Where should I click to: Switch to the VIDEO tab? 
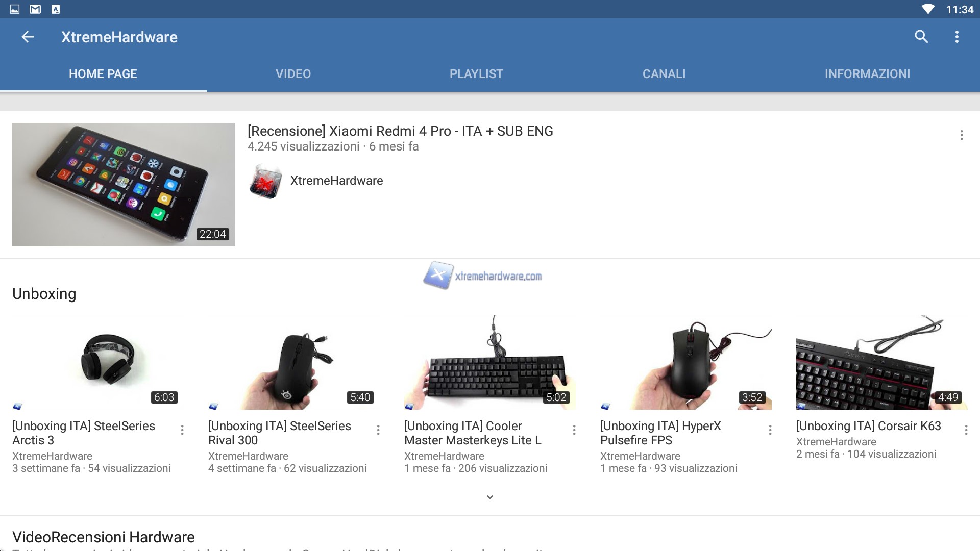coord(293,74)
